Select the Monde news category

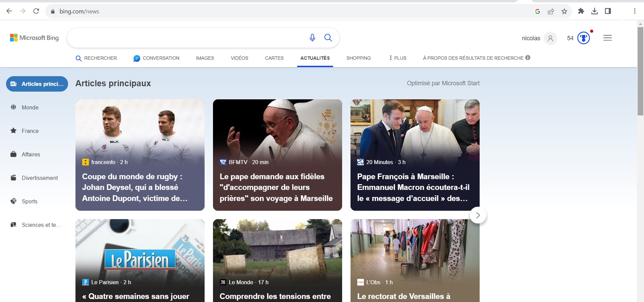click(x=30, y=107)
